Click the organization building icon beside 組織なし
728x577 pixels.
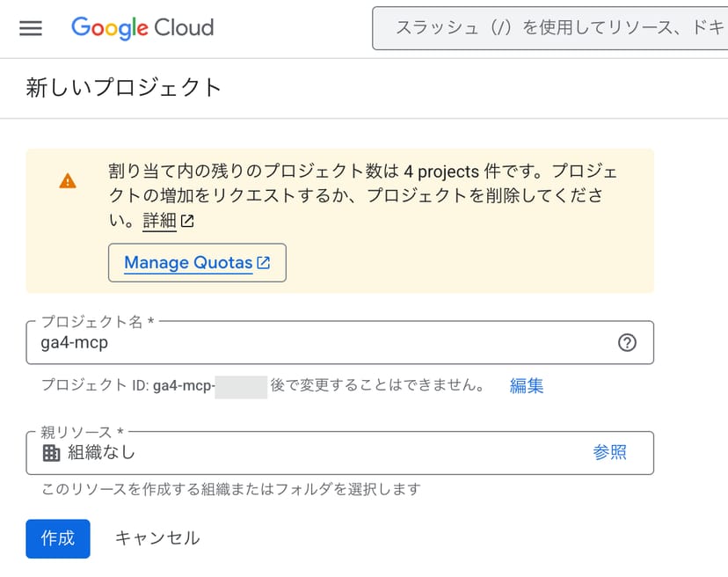click(51, 451)
